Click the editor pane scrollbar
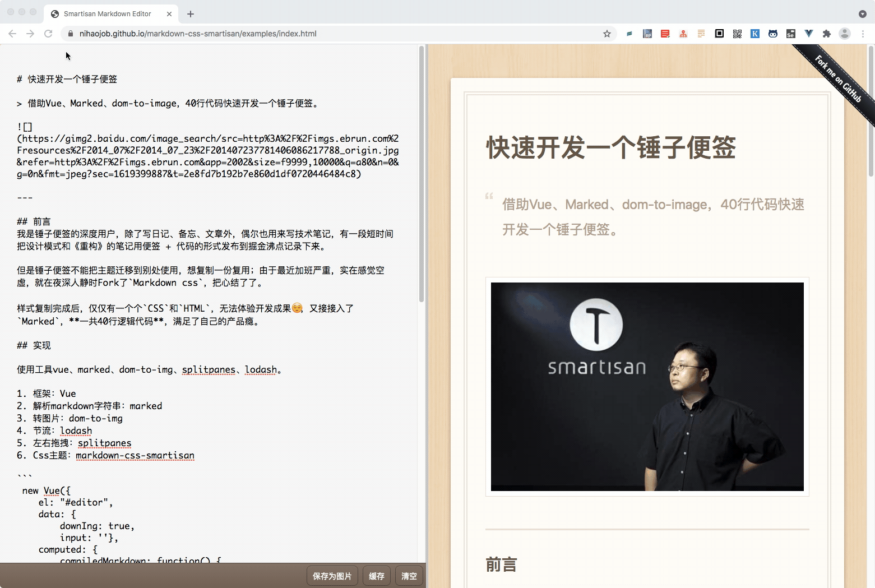 click(x=422, y=174)
